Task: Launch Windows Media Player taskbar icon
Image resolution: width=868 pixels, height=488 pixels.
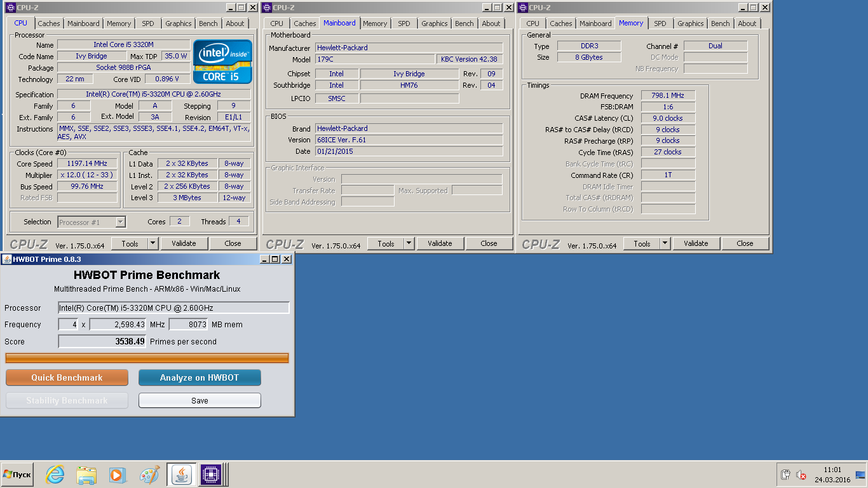Action: click(116, 475)
